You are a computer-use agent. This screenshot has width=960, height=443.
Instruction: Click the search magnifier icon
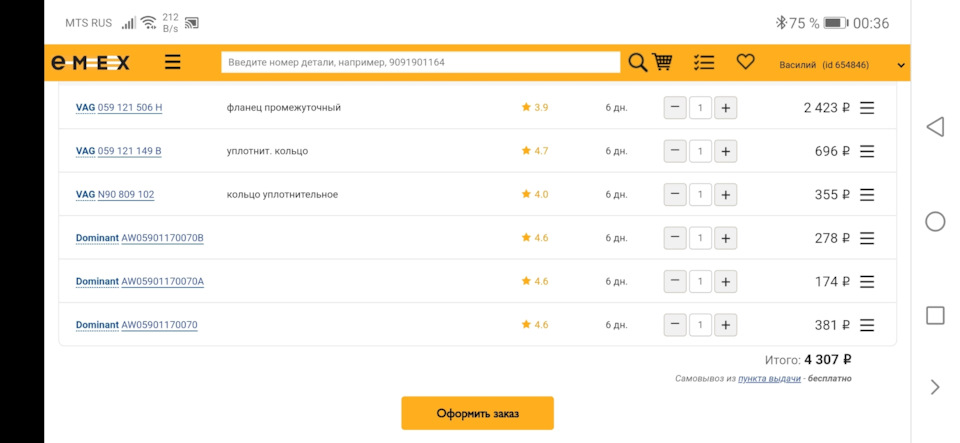point(638,62)
